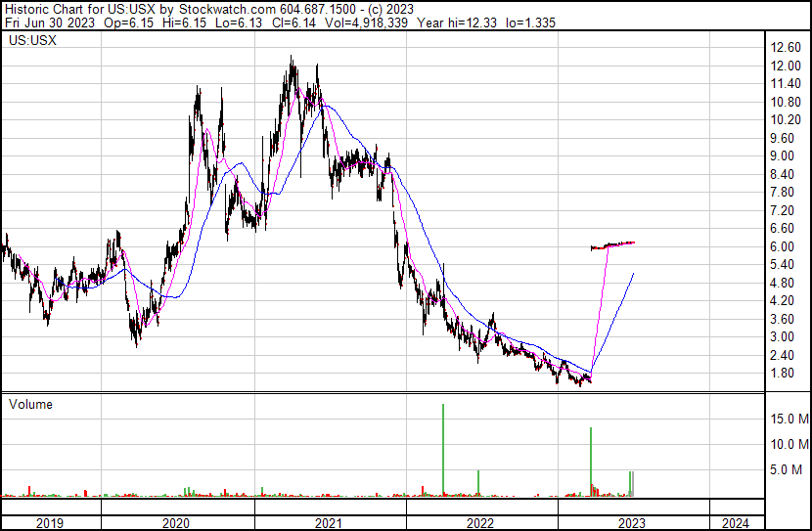
Task: Click the 2021 year label on timeline
Action: coord(329,523)
